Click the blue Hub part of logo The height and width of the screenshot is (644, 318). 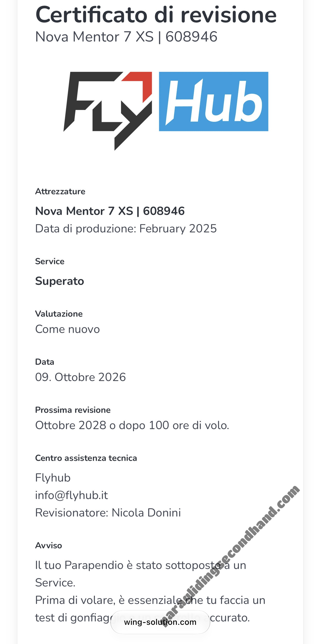click(214, 101)
